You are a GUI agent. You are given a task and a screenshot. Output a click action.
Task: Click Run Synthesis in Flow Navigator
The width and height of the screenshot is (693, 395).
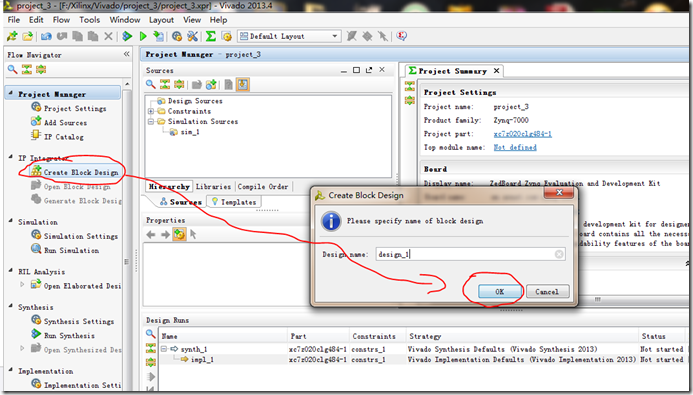63,335
